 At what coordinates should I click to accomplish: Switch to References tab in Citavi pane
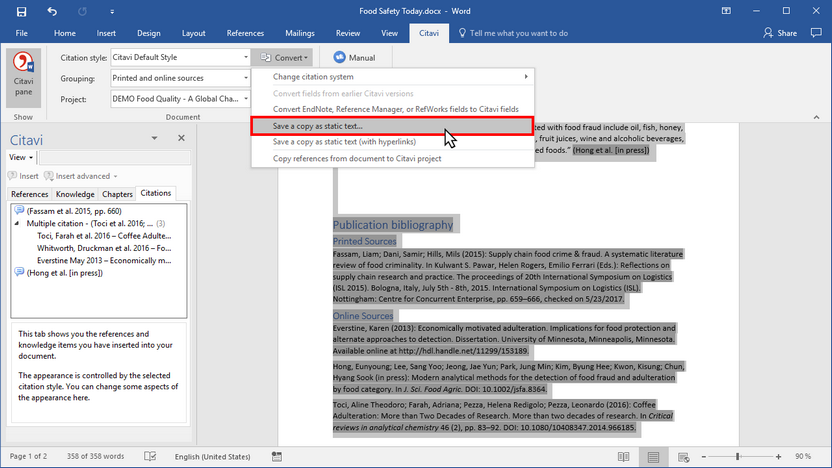point(29,194)
